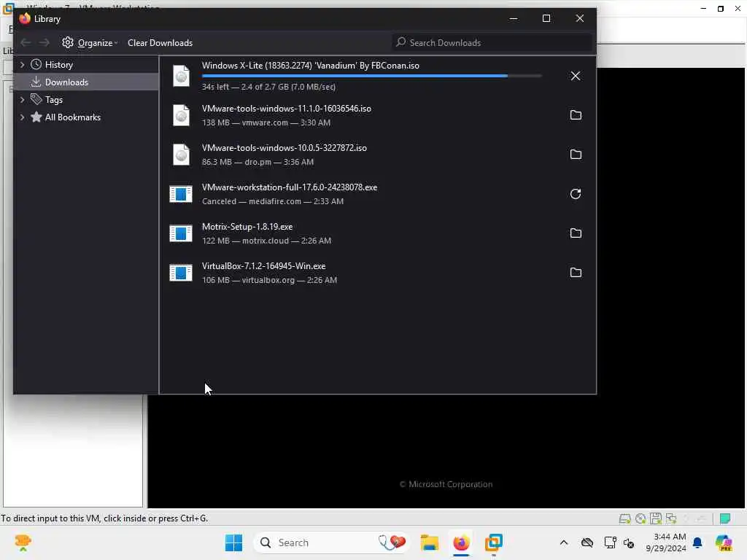Click the muted volume tray icon
The width and height of the screenshot is (747, 560).
coord(629,542)
